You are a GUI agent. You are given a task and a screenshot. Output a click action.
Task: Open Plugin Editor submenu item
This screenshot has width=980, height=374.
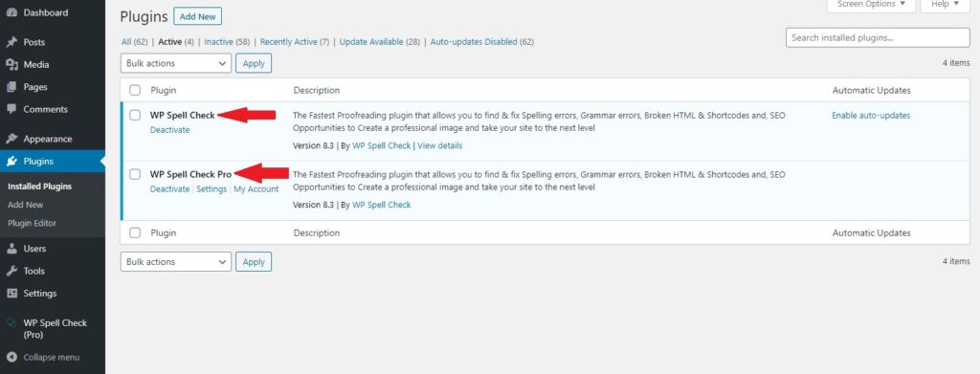coord(32,223)
